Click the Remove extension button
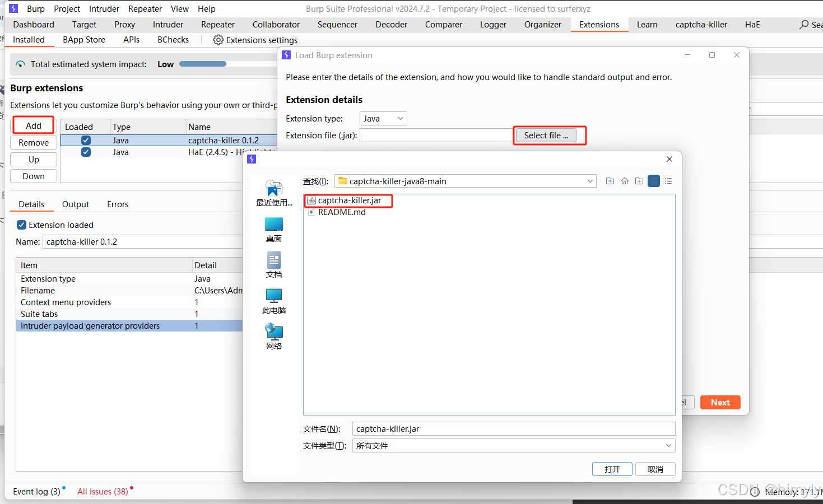The image size is (823, 504). 34,143
